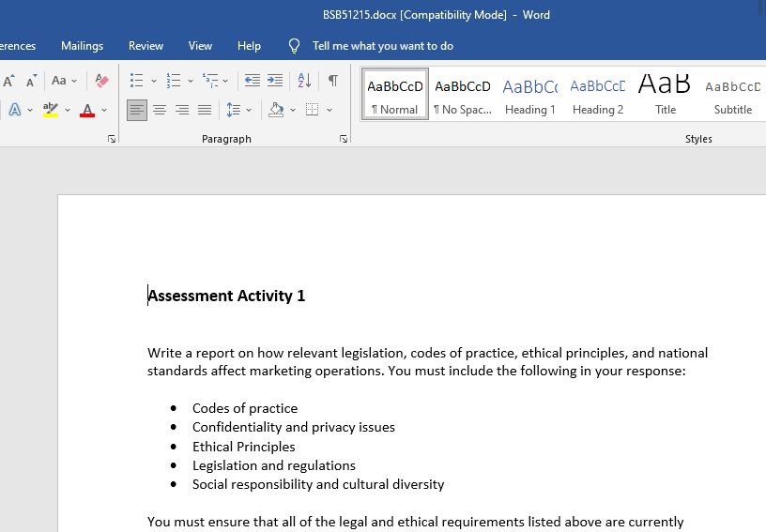Open Review ribbon tab
This screenshot has width=766, height=532.
[x=146, y=46]
